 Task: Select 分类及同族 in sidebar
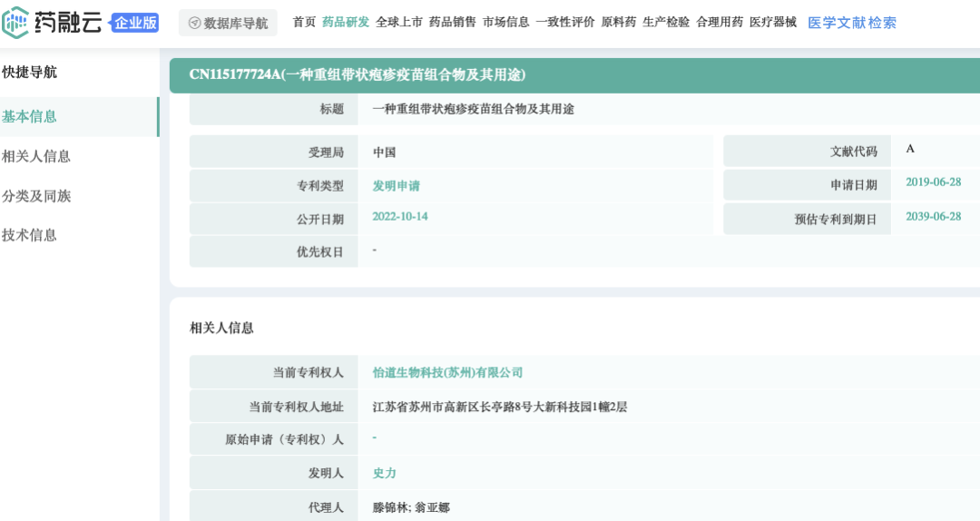tap(36, 196)
